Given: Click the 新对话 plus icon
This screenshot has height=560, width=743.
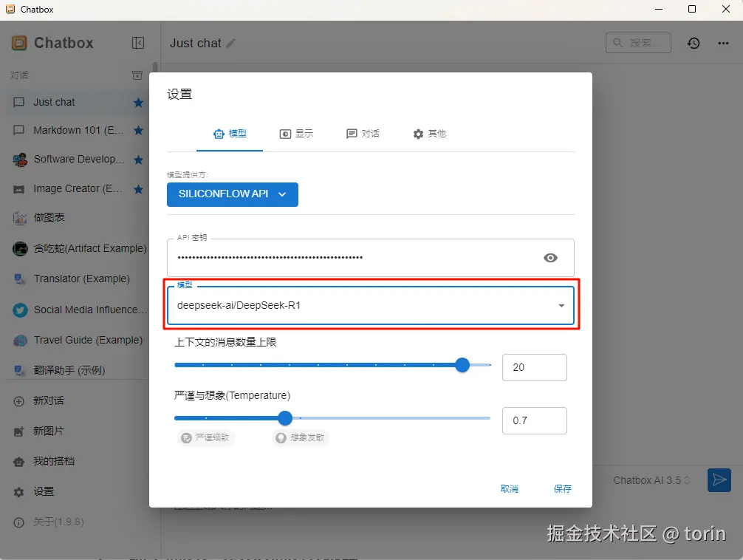Looking at the screenshot, I should [x=18, y=401].
